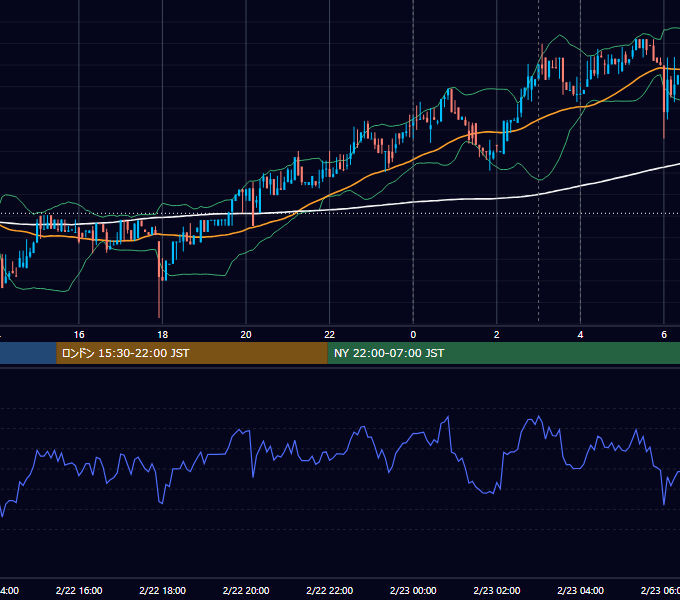Click the 2/22 16:00 time label
This screenshot has width=680, height=600.
pyautogui.click(x=79, y=590)
